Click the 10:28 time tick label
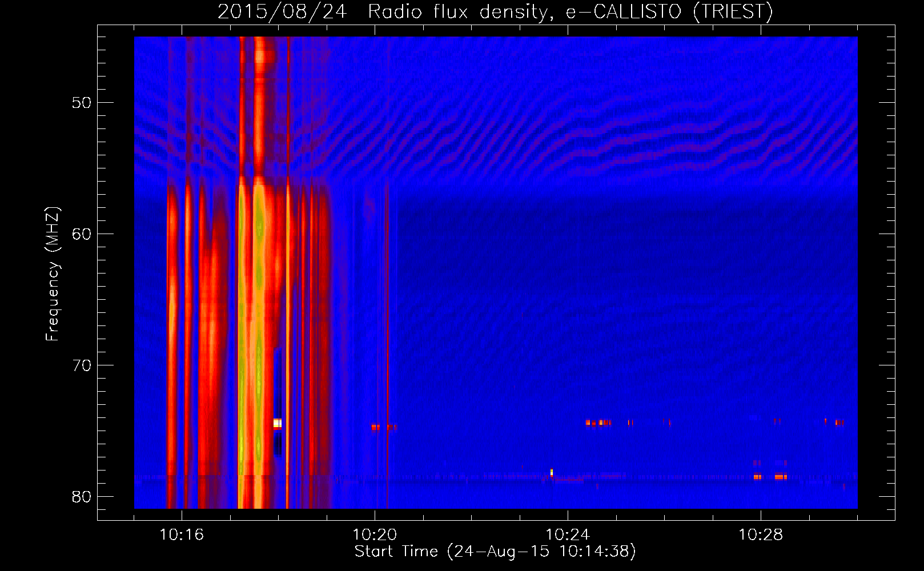 coord(761,535)
